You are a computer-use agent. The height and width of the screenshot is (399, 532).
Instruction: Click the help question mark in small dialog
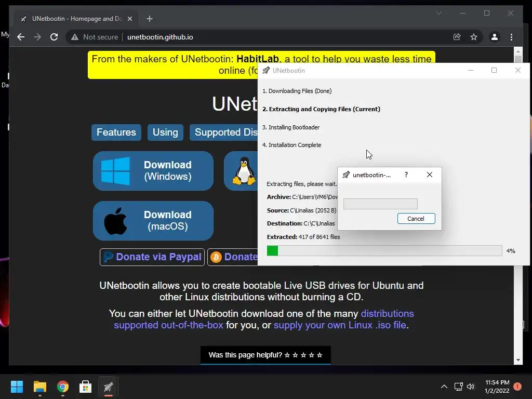(x=406, y=175)
